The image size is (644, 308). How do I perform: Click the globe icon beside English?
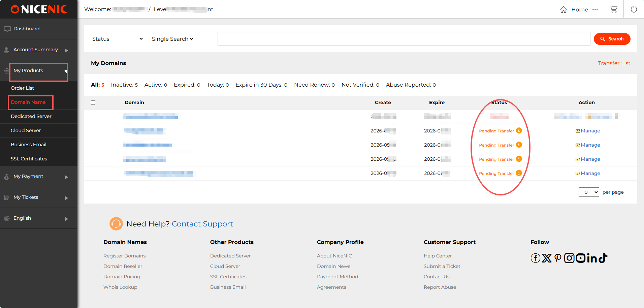(x=7, y=218)
